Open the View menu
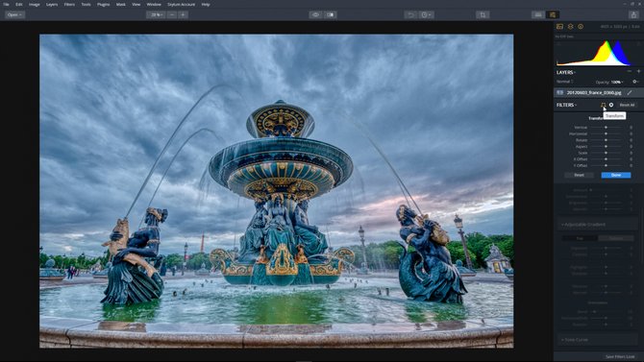 pyautogui.click(x=136, y=4)
